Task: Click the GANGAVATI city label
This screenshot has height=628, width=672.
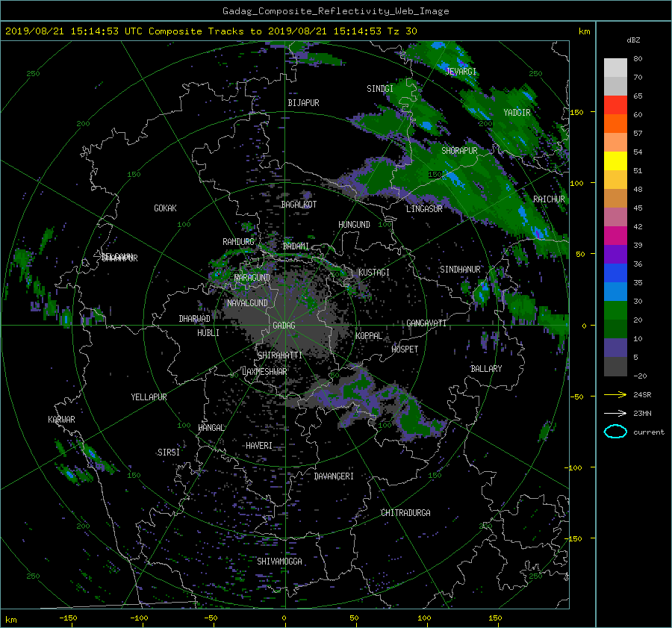Action: (x=426, y=323)
